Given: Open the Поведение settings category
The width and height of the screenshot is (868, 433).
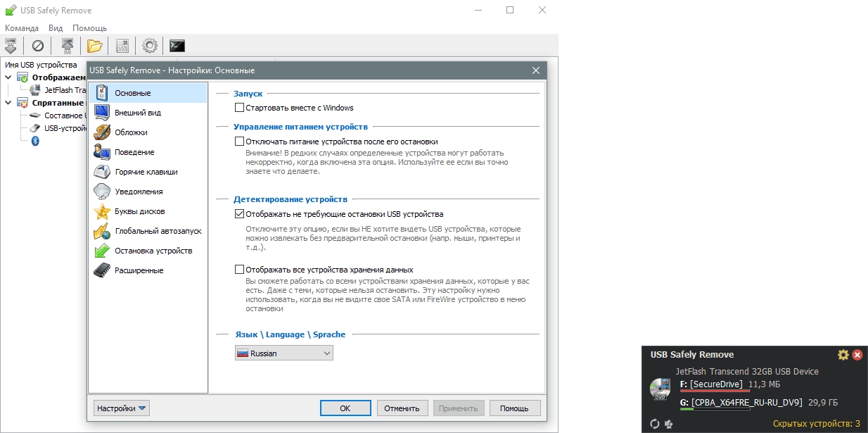Looking at the screenshot, I should click(148, 152).
